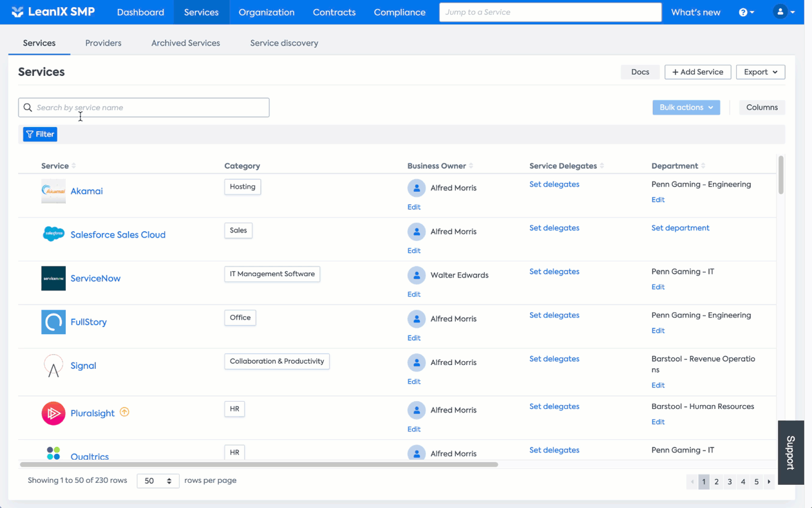Click Alfred Morris avatar in Signal row

(417, 362)
